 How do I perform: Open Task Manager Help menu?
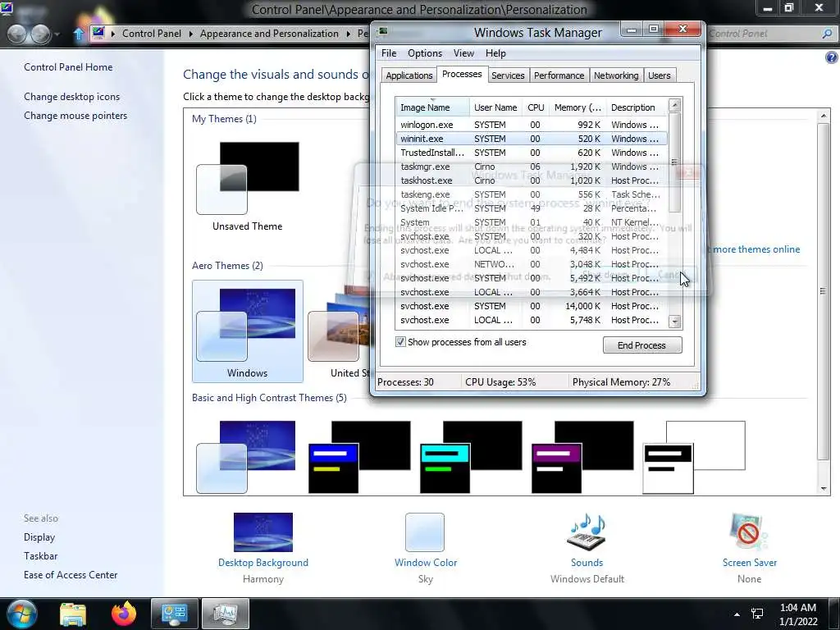495,53
